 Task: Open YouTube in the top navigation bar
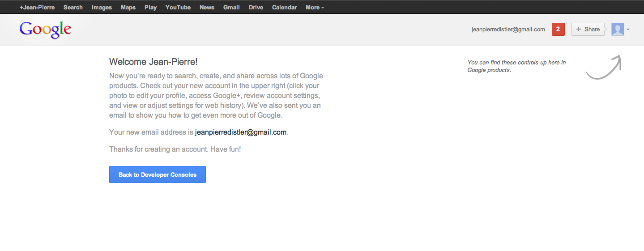pos(178,7)
